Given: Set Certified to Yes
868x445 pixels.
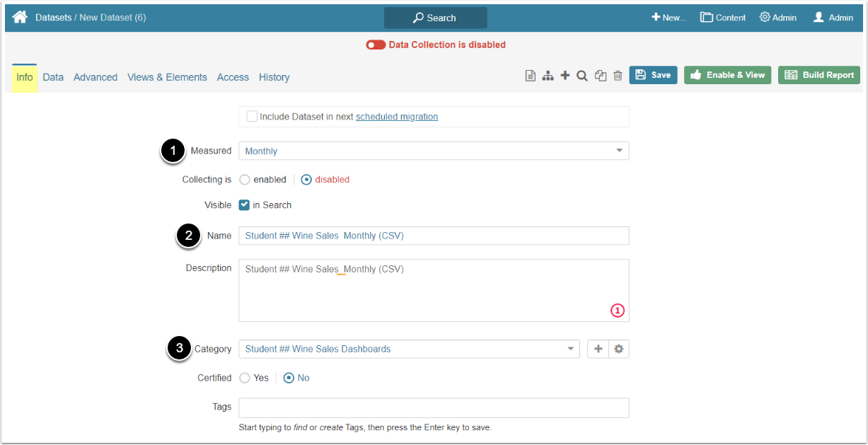Looking at the screenshot, I should 245,378.
